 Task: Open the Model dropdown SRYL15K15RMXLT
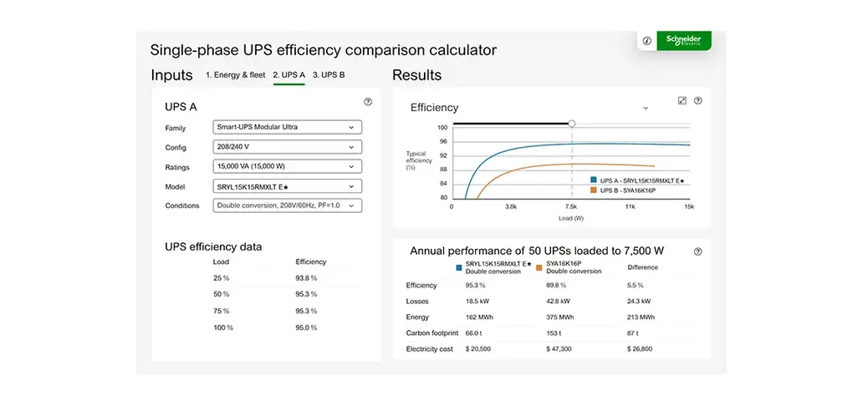[288, 186]
